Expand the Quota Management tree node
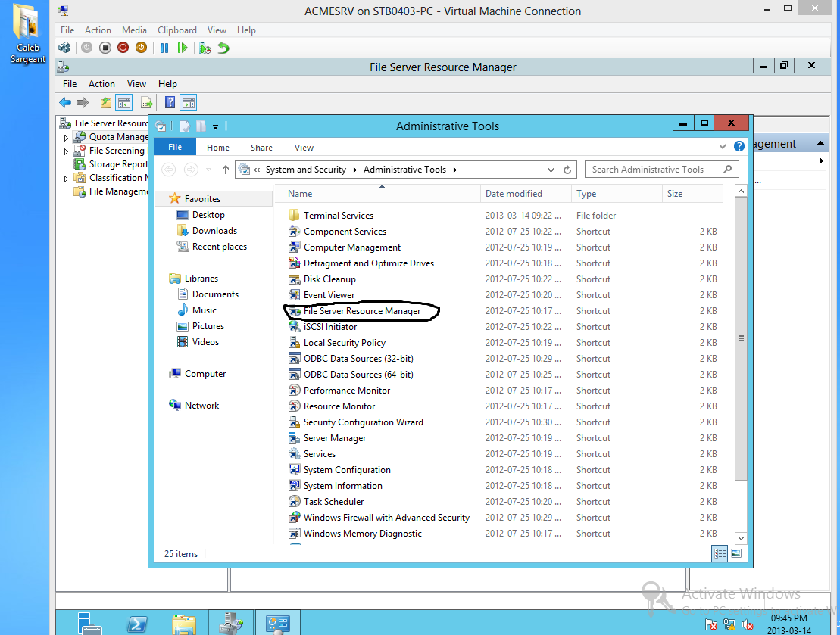Screen dimensions: 840x635 coord(67,138)
